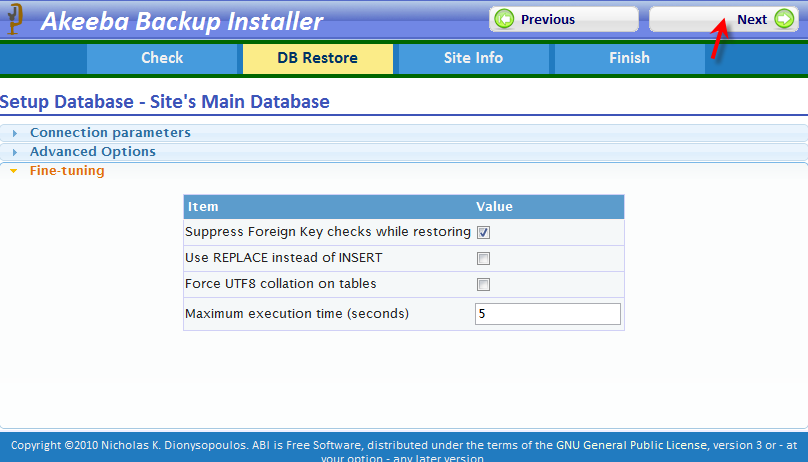Click the green left-arrow icon on the Previous button
This screenshot has width=808, height=462.
click(x=504, y=20)
